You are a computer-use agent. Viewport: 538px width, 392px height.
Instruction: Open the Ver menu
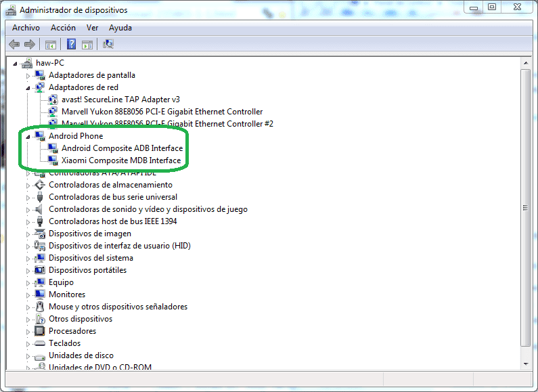92,28
